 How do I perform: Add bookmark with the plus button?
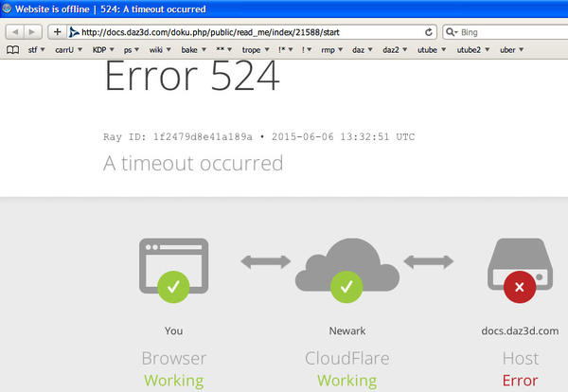tap(57, 32)
